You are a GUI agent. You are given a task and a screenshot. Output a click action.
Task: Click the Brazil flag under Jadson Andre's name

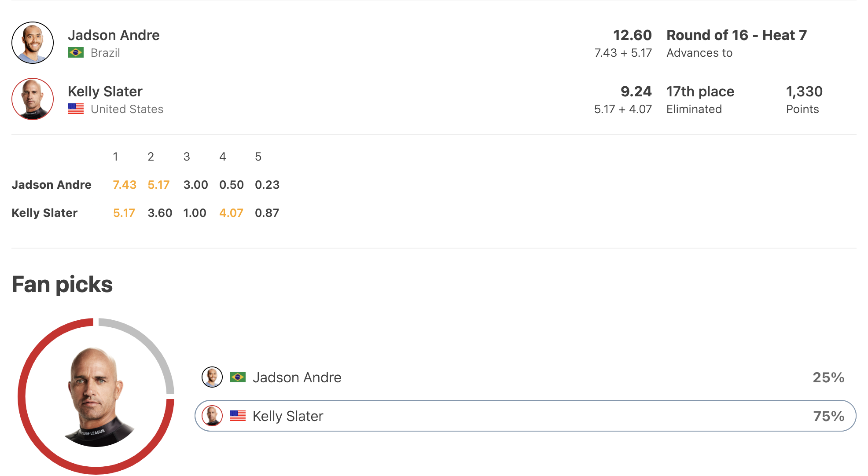(x=76, y=53)
